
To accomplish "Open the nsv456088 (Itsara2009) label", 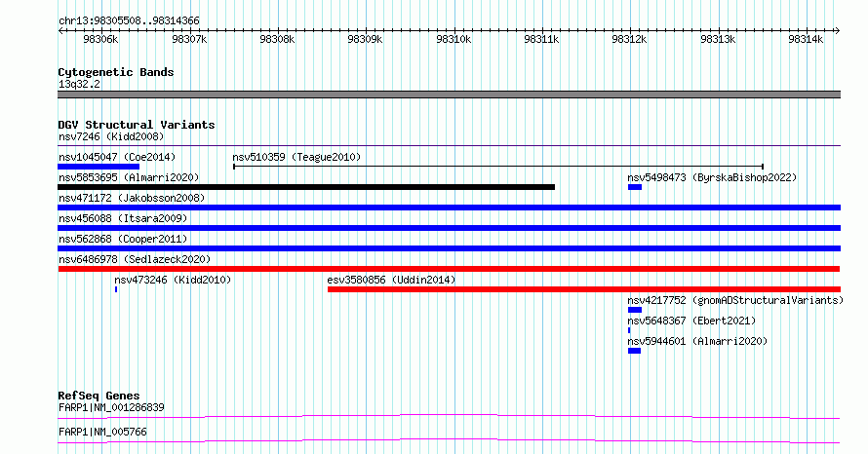I will [123, 218].
